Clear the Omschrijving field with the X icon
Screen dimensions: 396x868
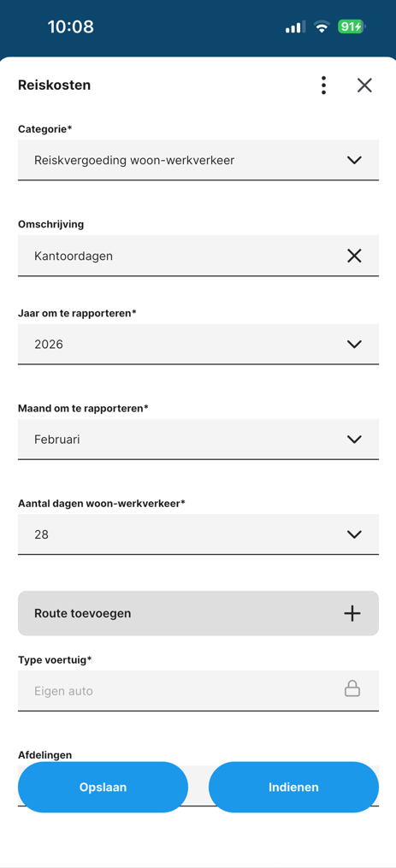[x=354, y=255]
